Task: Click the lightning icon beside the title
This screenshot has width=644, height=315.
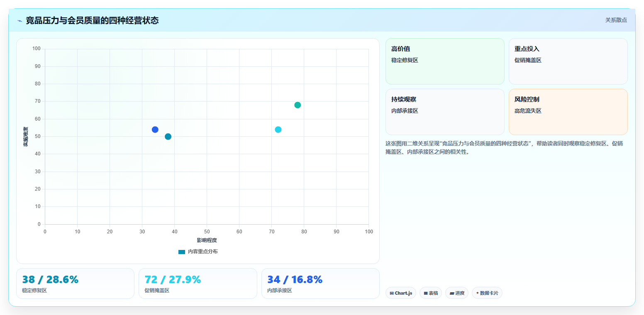Action: pyautogui.click(x=20, y=21)
